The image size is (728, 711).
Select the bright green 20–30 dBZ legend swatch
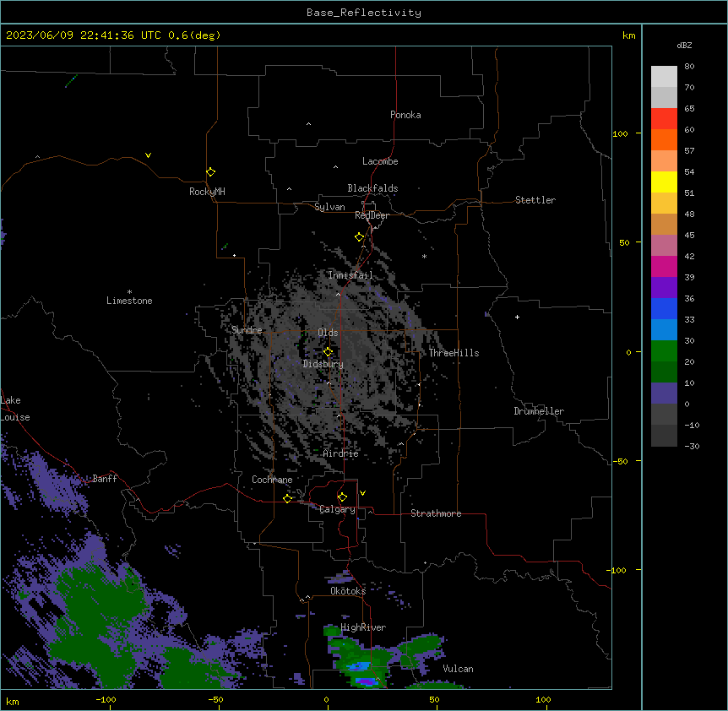(x=664, y=351)
